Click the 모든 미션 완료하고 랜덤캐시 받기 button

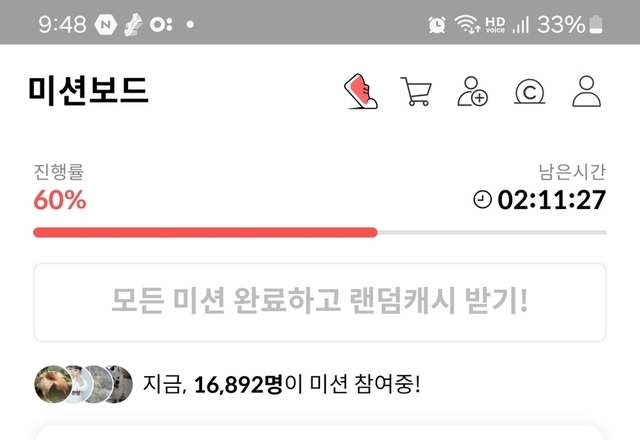click(320, 302)
